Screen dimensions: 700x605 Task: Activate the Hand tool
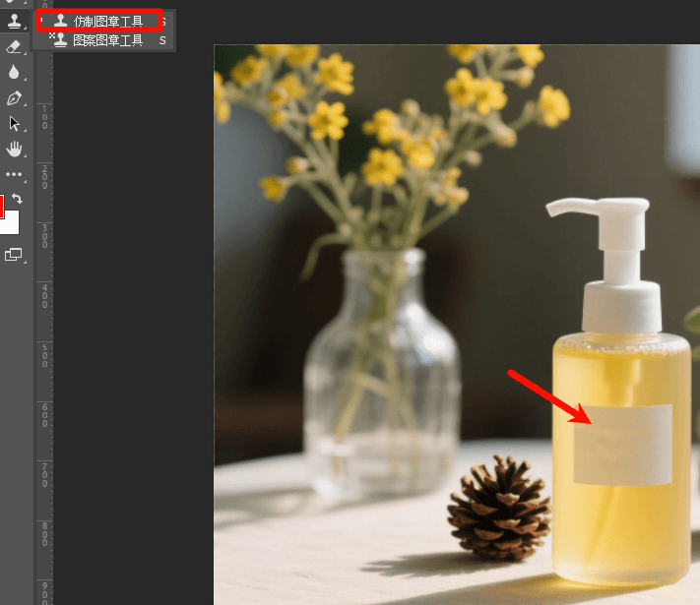pos(14,149)
